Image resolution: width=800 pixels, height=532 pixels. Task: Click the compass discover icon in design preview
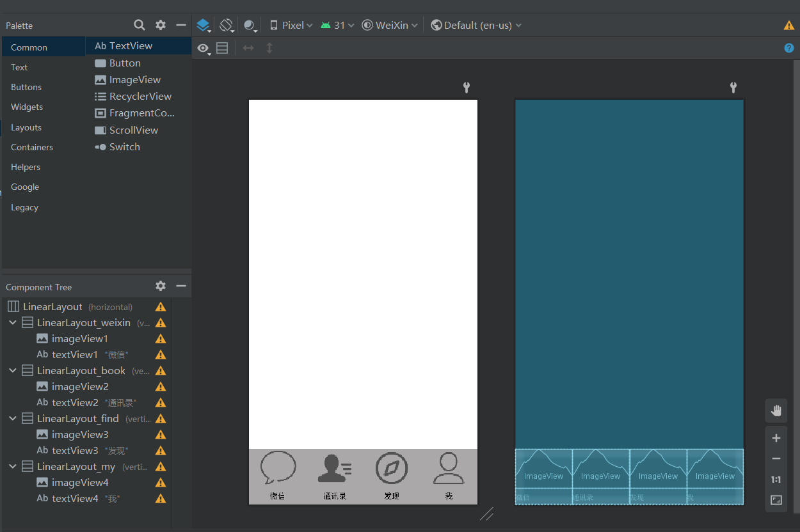point(392,468)
